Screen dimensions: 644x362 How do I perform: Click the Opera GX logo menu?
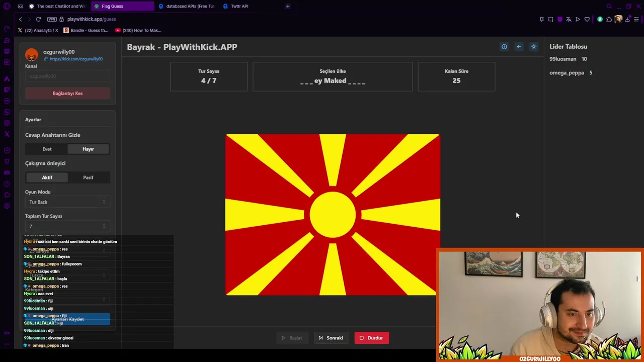tap(7, 6)
